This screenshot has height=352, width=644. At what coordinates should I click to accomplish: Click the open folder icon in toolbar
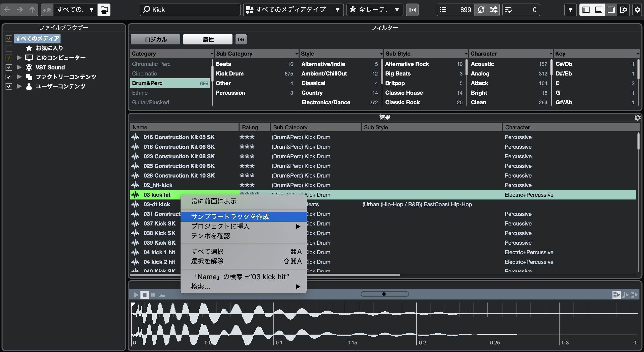(104, 10)
